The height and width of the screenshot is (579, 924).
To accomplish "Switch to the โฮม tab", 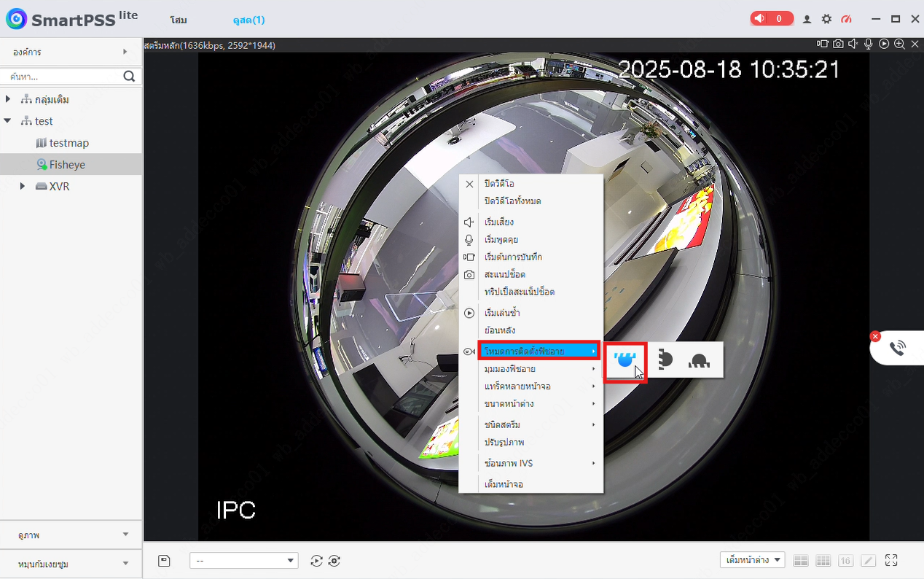I will [176, 20].
